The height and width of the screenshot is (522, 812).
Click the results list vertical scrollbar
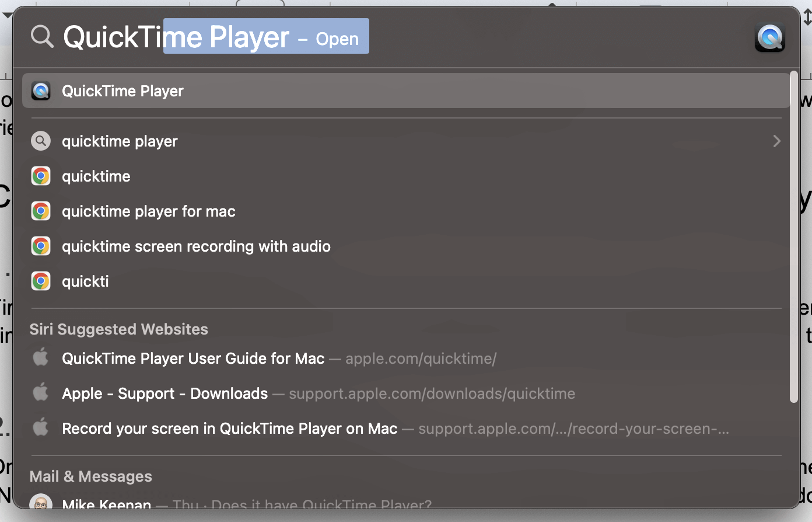793,237
